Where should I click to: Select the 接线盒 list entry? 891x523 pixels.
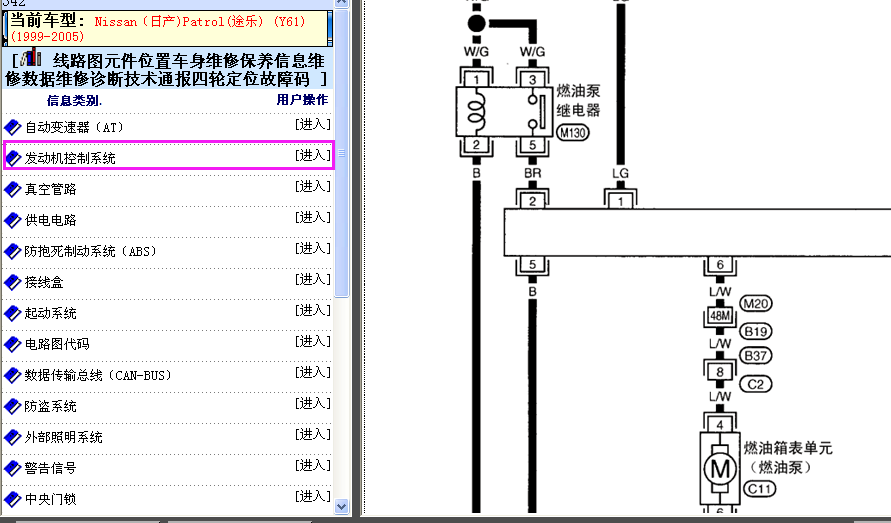[x=44, y=283]
